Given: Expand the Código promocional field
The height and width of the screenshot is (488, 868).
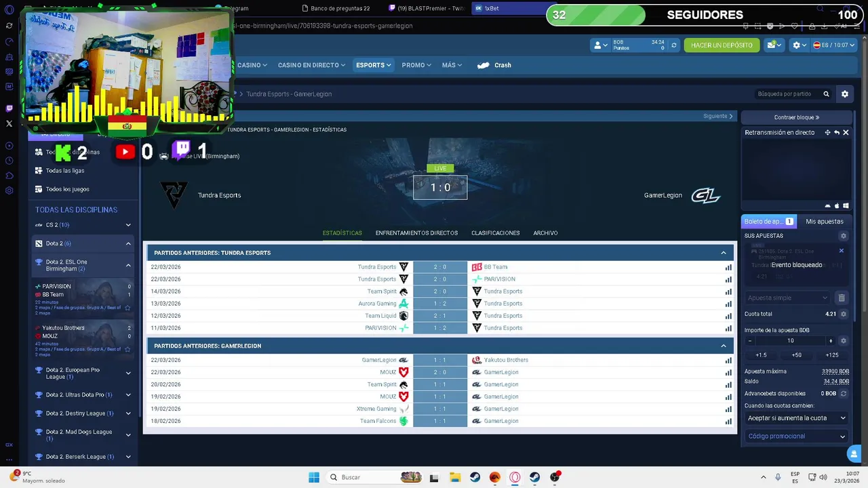Looking at the screenshot, I should pyautogui.click(x=796, y=436).
